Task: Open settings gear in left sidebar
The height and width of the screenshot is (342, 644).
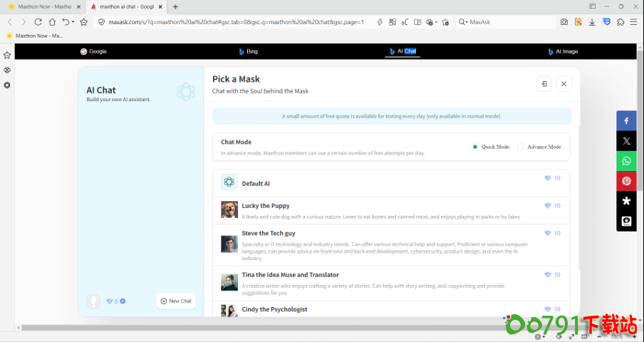Action: [x=7, y=85]
